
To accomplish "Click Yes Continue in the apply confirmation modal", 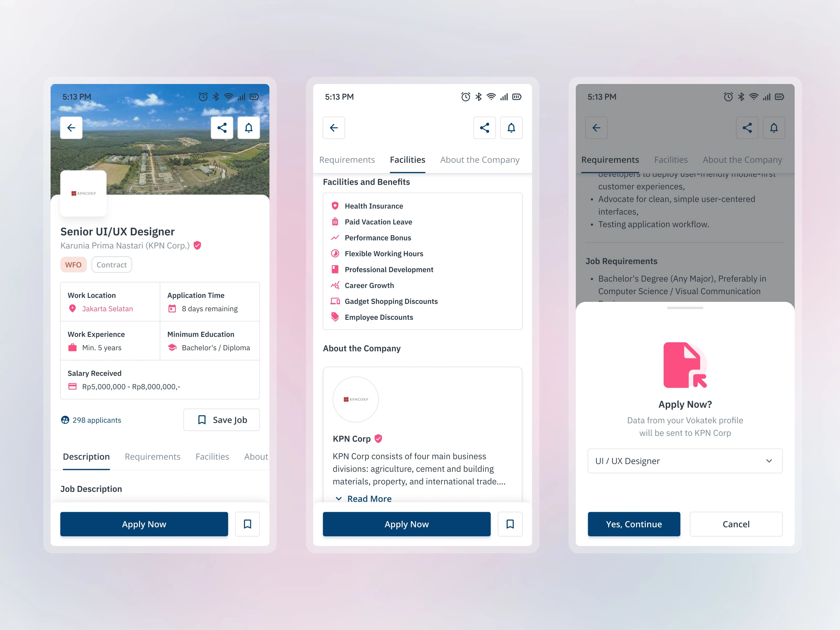I will [x=633, y=523].
